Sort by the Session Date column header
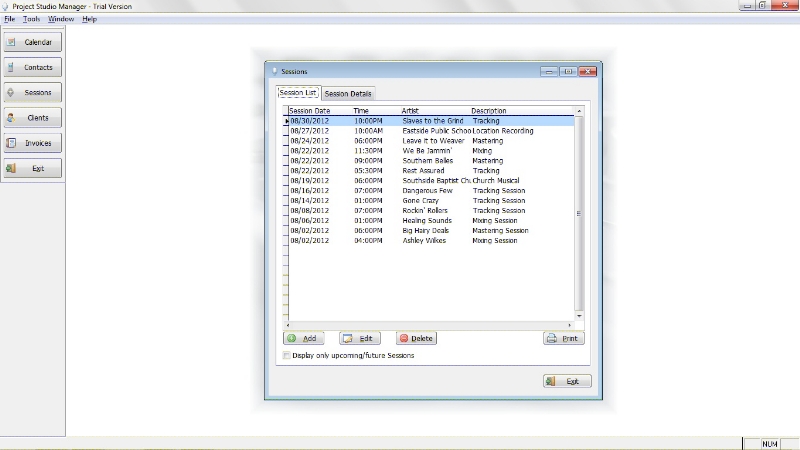This screenshot has height=450, width=800. (x=309, y=110)
